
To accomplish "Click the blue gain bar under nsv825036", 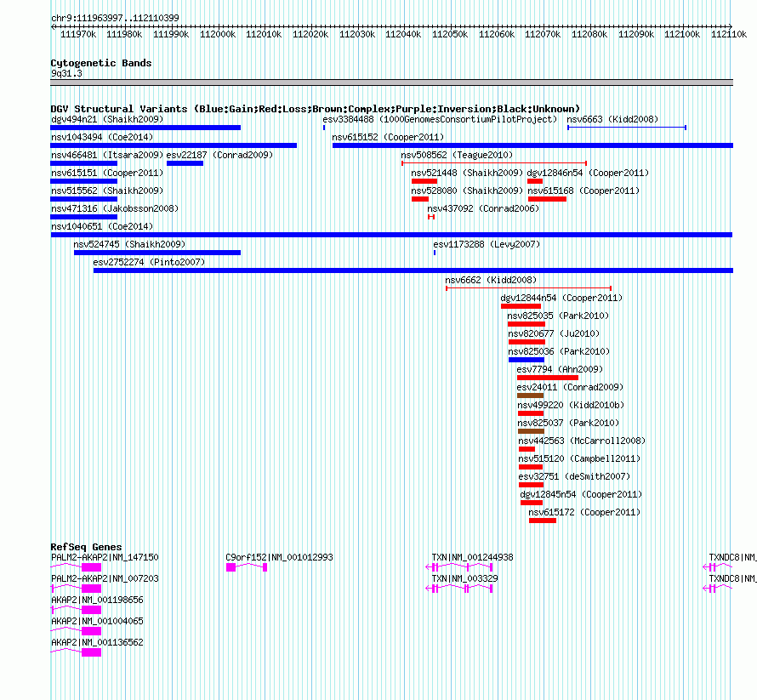I will [526, 360].
